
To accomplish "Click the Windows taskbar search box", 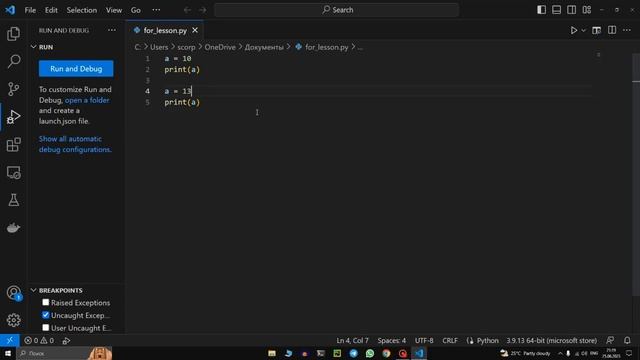I will point(64,353).
